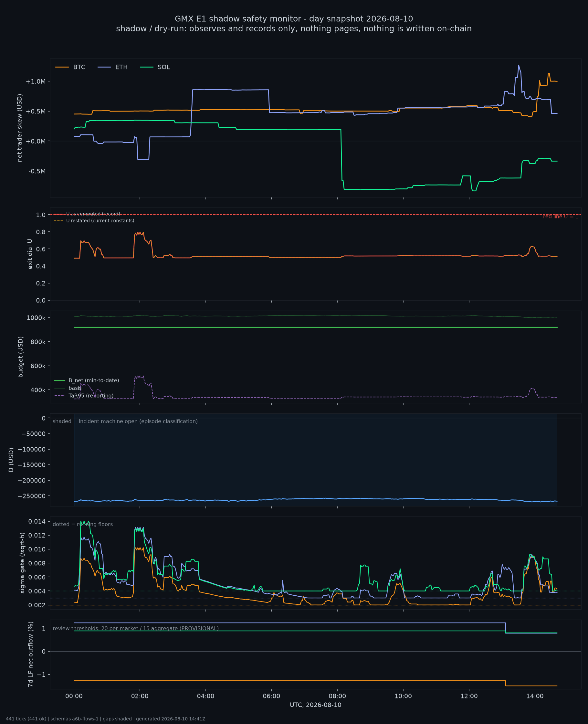Click the "0.2" tick on exit dial axis
This screenshot has width=588, height=724.
41,283
